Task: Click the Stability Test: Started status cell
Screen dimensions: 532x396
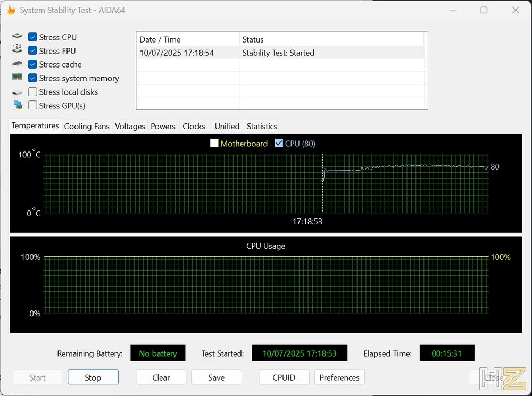Action: [278, 53]
